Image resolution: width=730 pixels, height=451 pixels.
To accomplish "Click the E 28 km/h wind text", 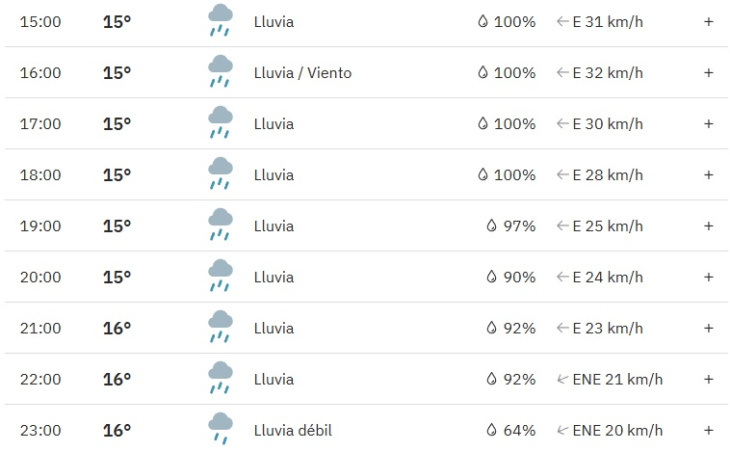I will click(x=608, y=175).
